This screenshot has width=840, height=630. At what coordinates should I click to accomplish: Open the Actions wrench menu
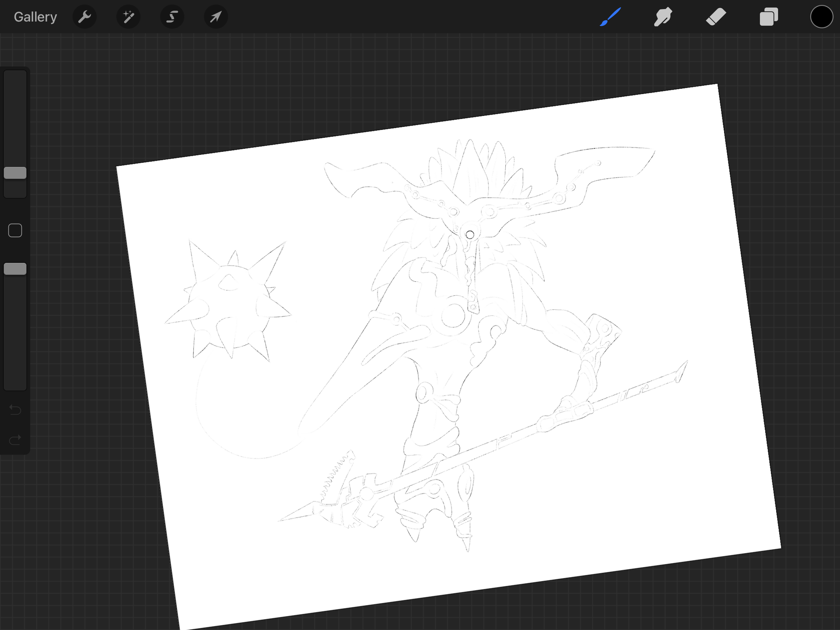pos(84,17)
